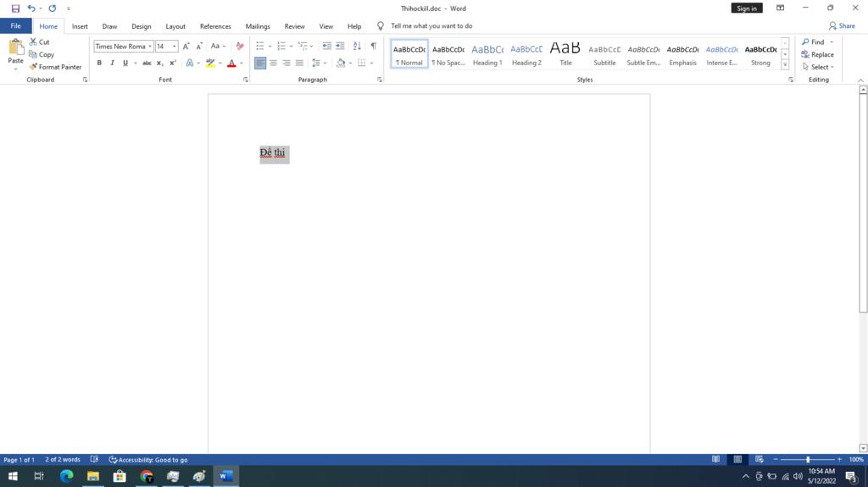
Task: Open the multilevel list dropdown
Action: (x=305, y=47)
